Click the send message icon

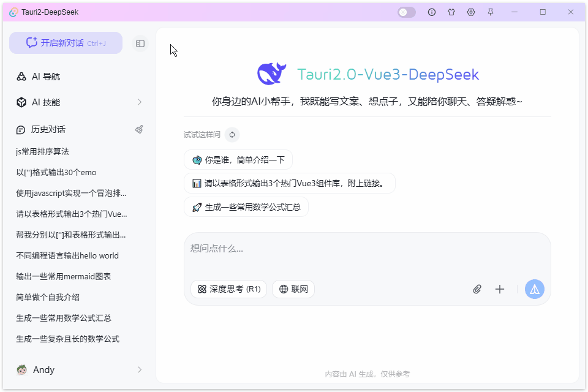tap(534, 288)
